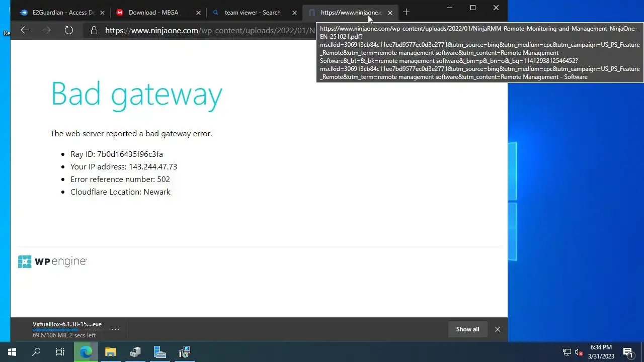Open the notification center
Screen dimensions: 644x362
click(x=628, y=352)
